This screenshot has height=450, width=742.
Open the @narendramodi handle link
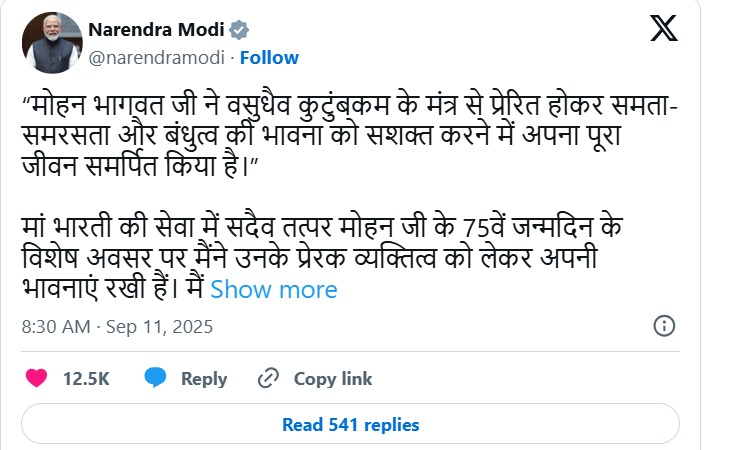[158, 57]
